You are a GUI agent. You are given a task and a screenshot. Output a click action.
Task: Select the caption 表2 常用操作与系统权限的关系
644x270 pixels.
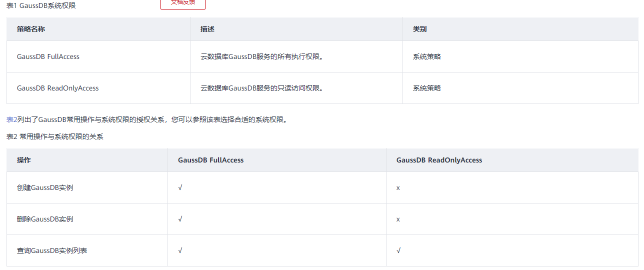click(55, 136)
